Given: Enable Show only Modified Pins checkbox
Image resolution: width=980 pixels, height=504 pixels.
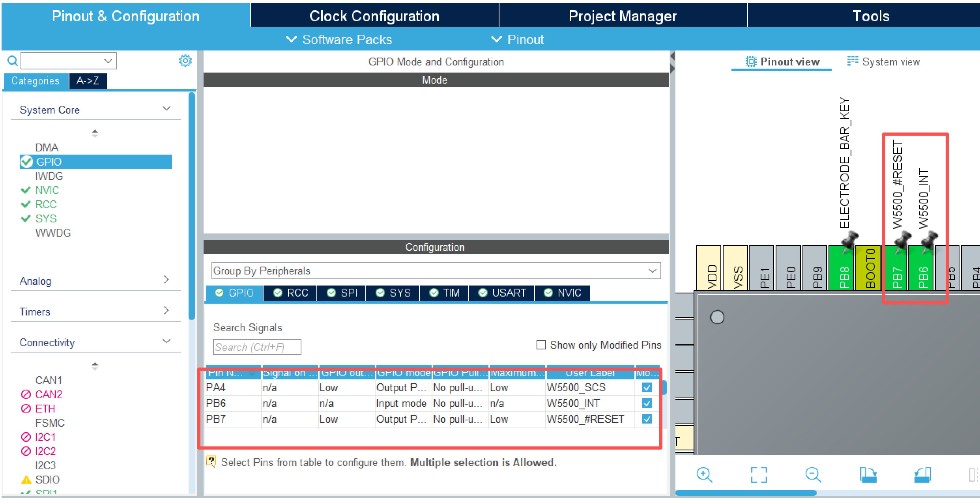Looking at the screenshot, I should 541,345.
